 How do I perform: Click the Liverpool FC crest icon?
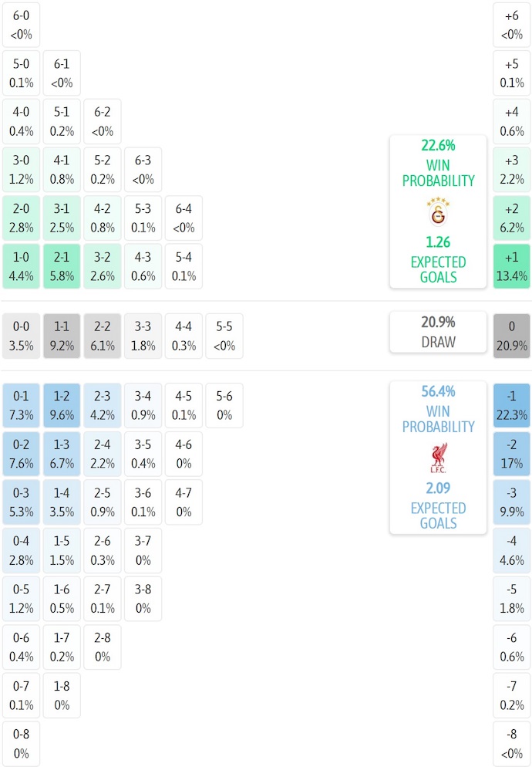coord(438,458)
